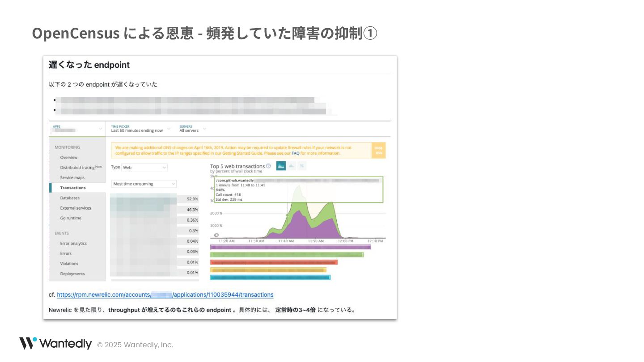Click the green legend bar
The width and height of the screenshot is (644, 362).
[287, 255]
